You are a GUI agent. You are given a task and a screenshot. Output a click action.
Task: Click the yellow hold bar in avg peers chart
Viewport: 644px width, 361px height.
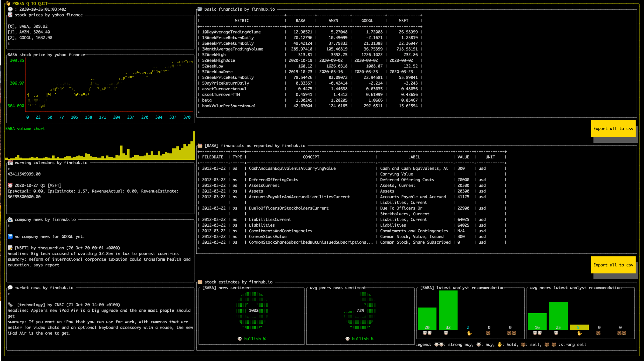pos(579,327)
